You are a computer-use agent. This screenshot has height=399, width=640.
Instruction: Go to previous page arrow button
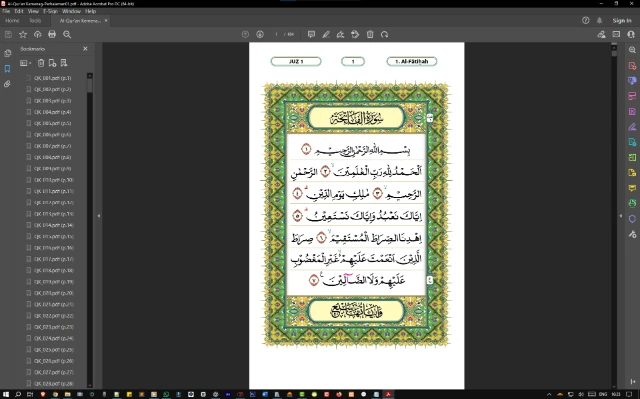[245, 35]
